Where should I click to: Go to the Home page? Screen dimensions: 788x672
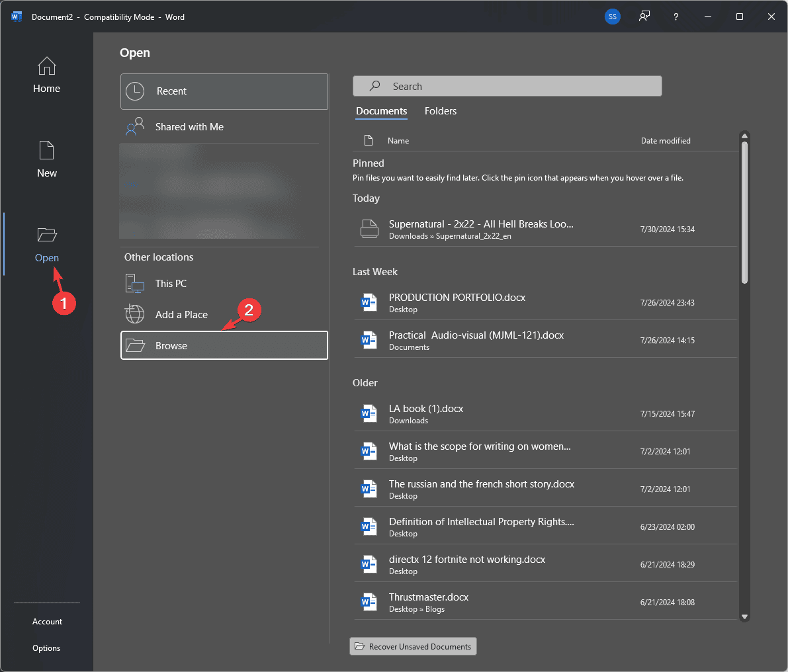(x=46, y=75)
